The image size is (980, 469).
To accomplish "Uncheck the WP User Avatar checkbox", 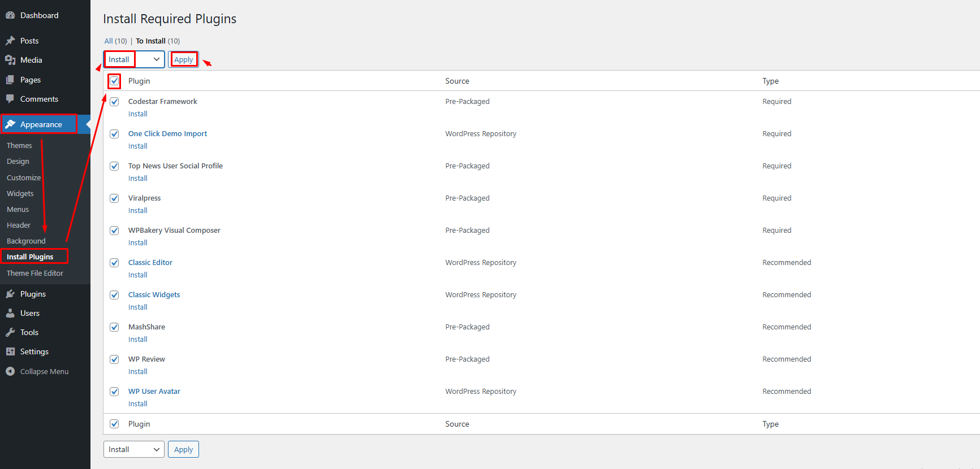I will point(114,392).
